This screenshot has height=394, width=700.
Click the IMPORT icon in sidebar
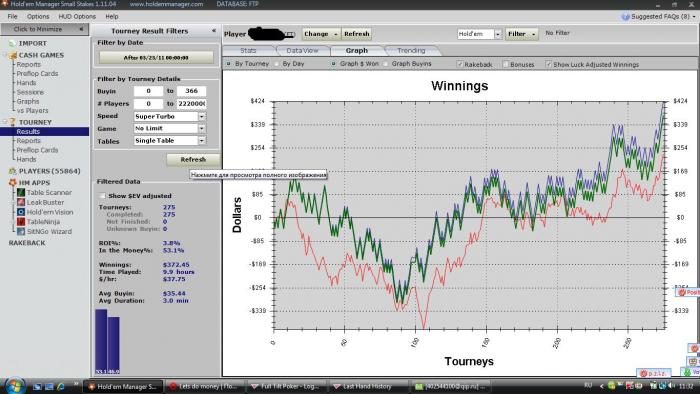[x=12, y=43]
